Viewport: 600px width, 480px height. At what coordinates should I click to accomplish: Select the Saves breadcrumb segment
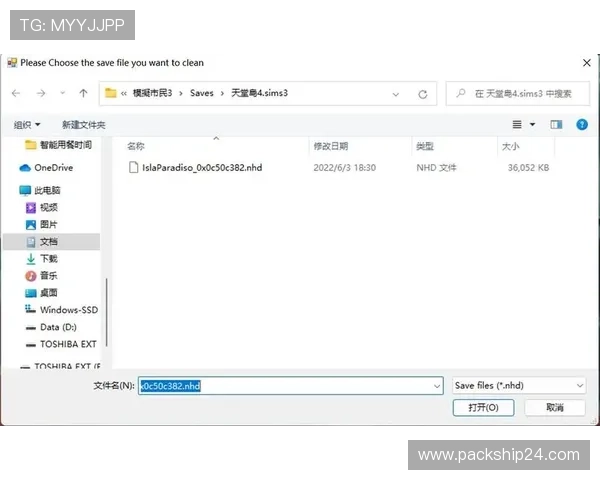pos(202,93)
